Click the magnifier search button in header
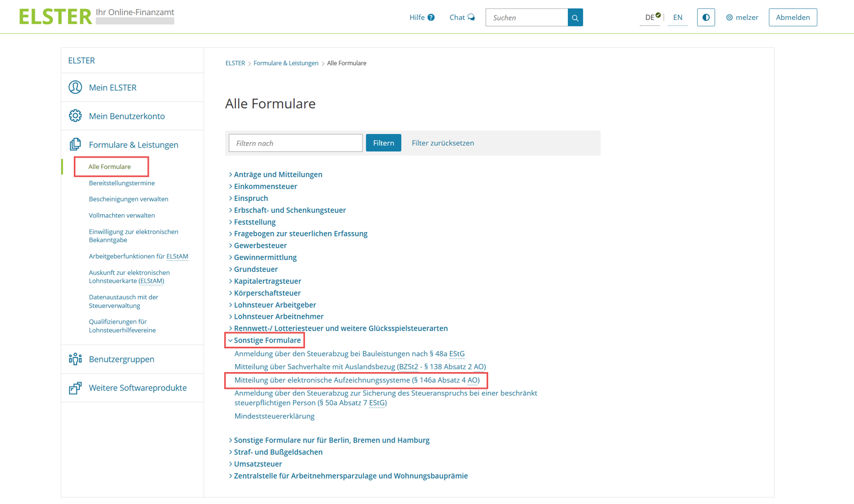 (575, 18)
